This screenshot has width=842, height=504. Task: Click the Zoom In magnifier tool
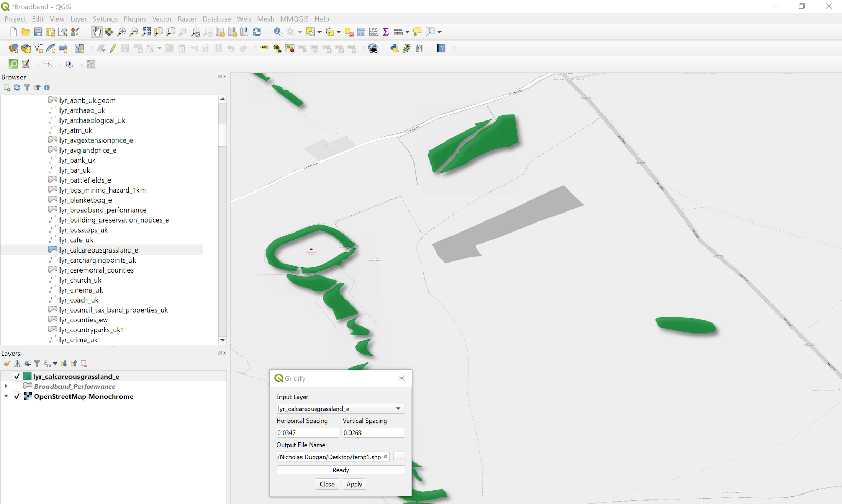coord(122,32)
